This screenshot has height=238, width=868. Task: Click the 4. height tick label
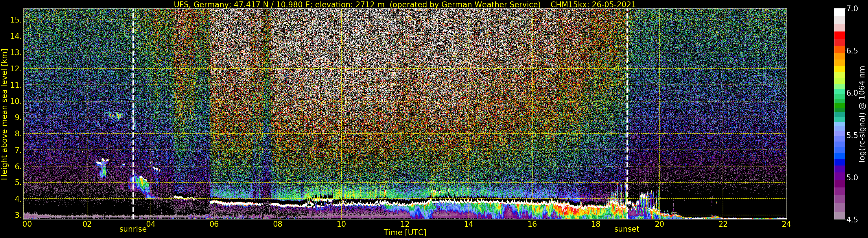[x=18, y=199]
